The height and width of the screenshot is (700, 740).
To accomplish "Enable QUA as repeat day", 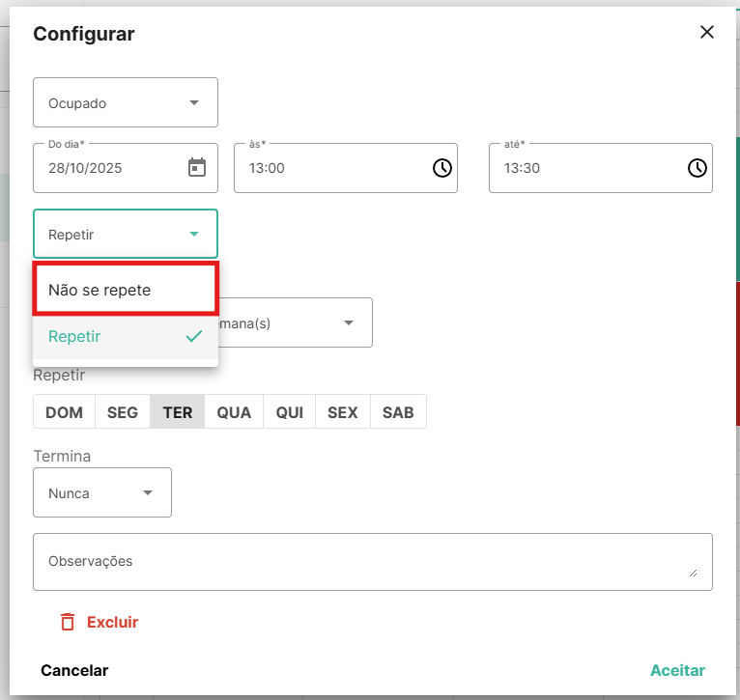I will click(234, 412).
